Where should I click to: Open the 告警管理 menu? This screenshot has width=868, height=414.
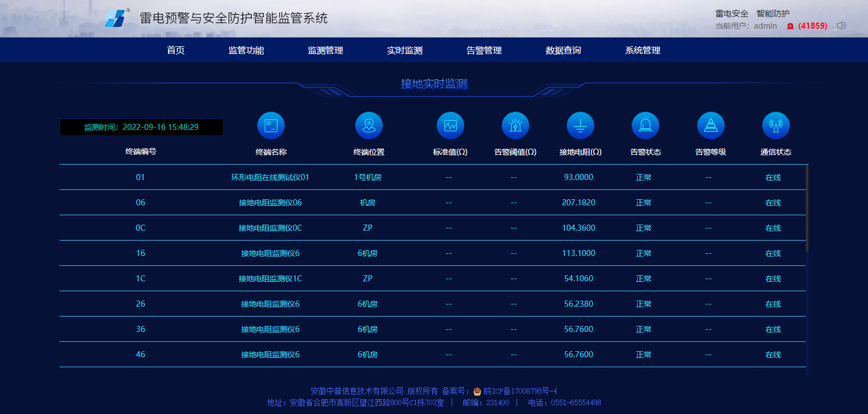tap(484, 50)
